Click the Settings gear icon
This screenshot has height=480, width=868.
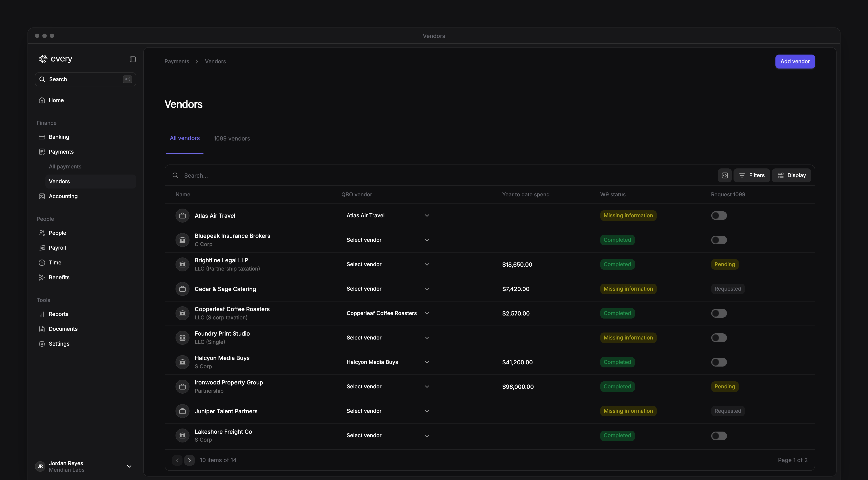[42, 344]
